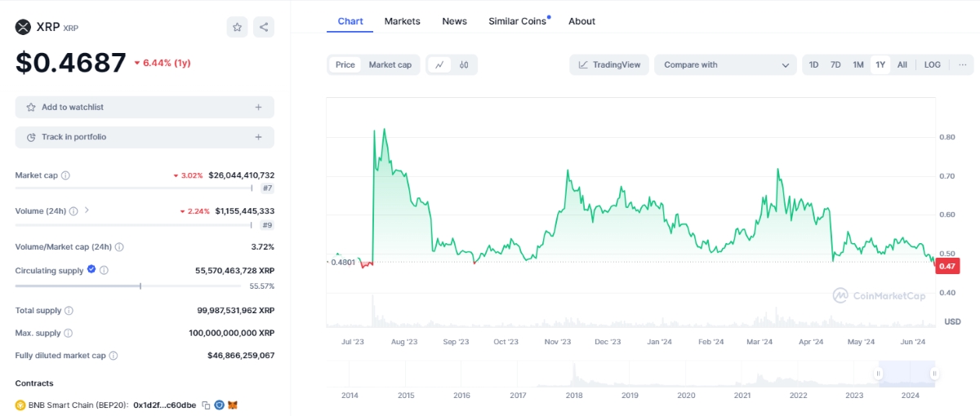Open the Similar Coins tab

[518, 21]
